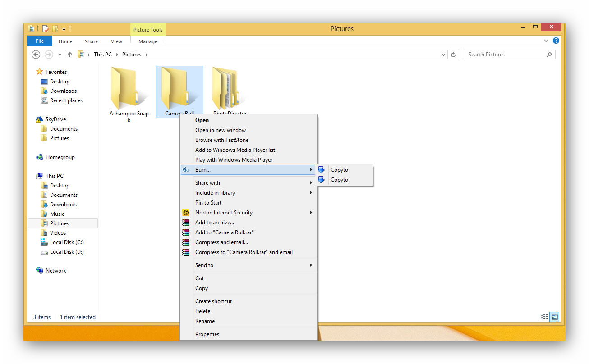Screen dimensions: 589x364
Task: Open the Customize Quick Access Toolbar arrow
Action: (x=64, y=29)
